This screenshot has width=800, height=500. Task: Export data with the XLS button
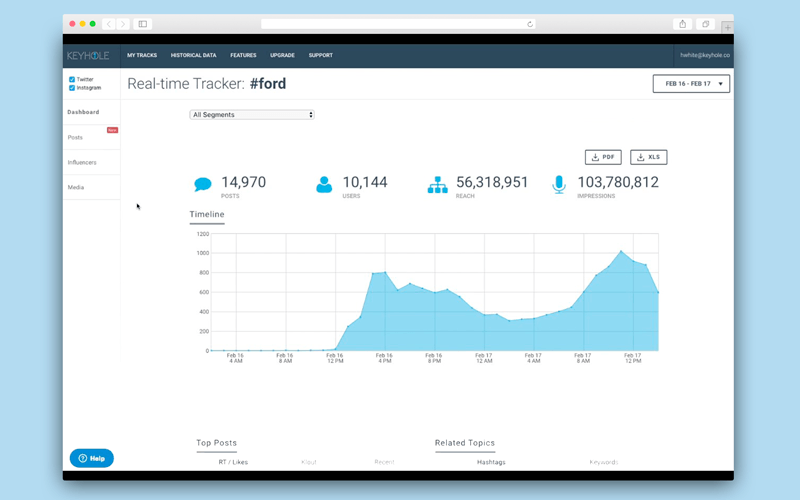point(648,157)
